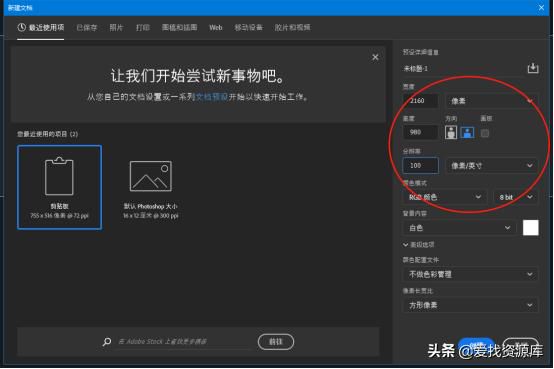554x369 pixels.
Task: Switch to the Photo tab
Action: click(116, 28)
